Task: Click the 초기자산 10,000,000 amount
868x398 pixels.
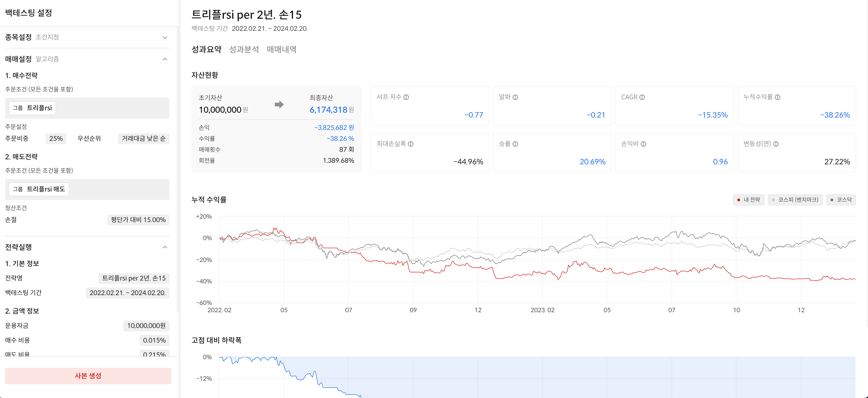Action: (x=220, y=110)
